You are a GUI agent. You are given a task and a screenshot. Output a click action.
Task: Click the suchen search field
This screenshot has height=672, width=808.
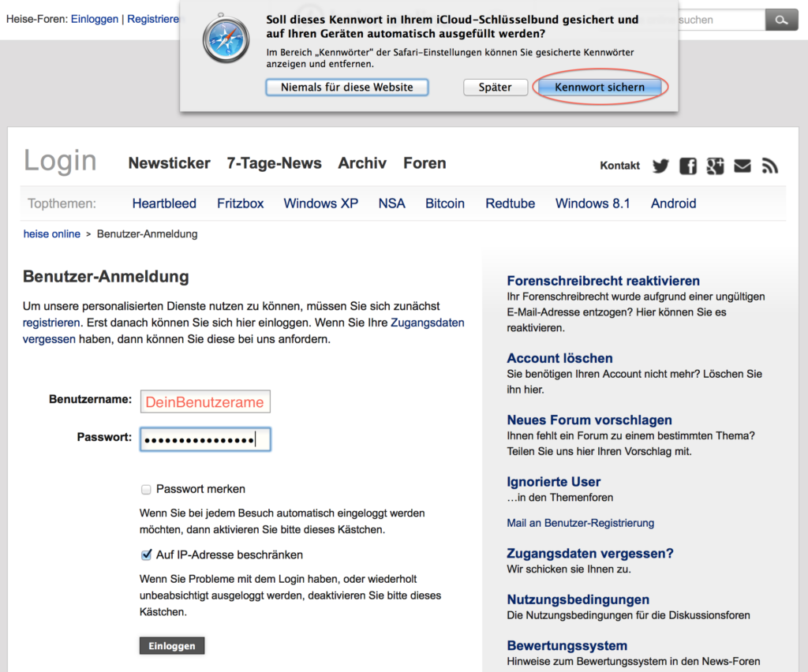pyautogui.click(x=721, y=20)
